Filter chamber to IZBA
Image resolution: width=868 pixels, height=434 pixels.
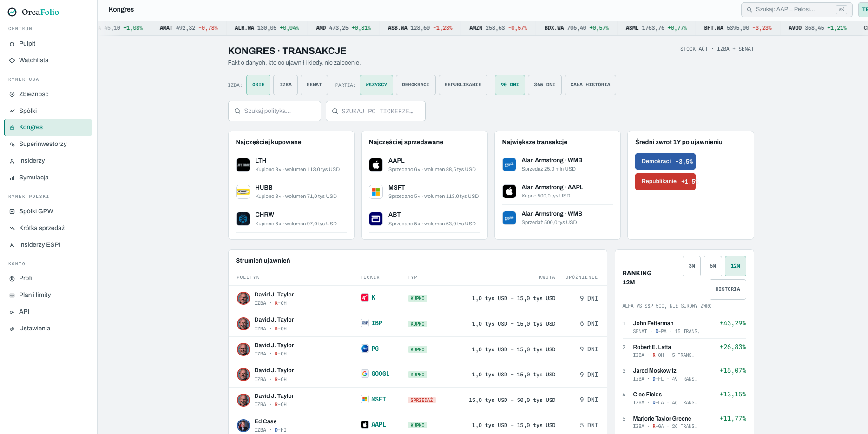click(286, 85)
